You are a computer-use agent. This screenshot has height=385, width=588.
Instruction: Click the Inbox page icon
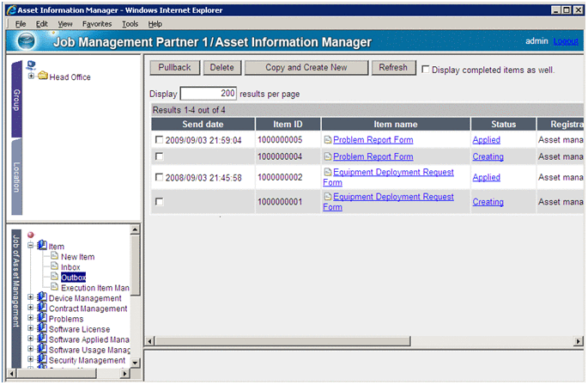click(x=54, y=267)
